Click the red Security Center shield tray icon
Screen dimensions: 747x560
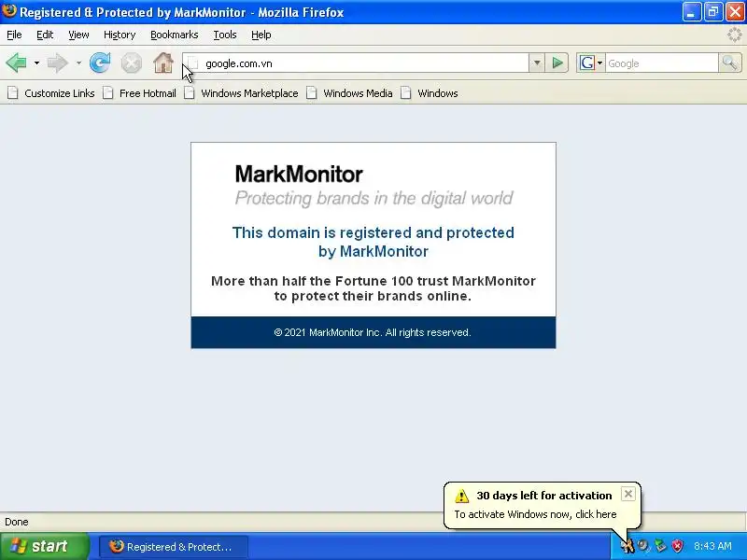(x=678, y=546)
